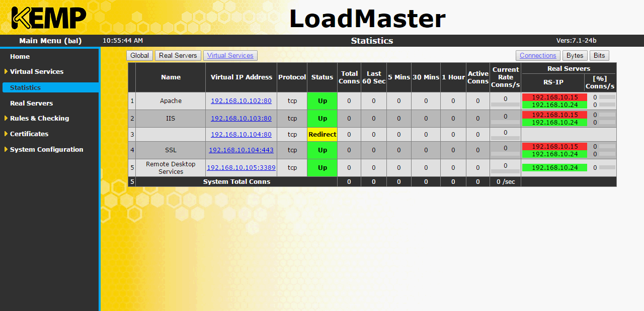Image resolution: width=644 pixels, height=311 pixels.
Task: Click the SSL service name
Action: [171, 150]
